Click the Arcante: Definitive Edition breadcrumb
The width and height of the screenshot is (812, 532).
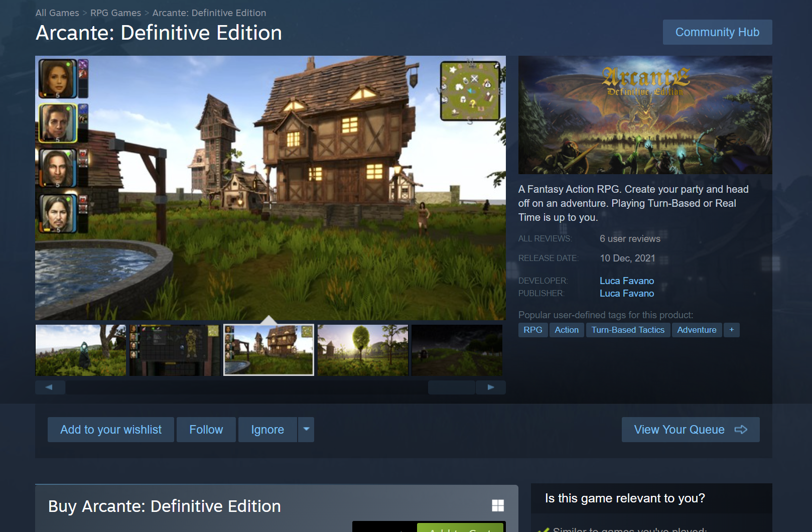pos(209,13)
